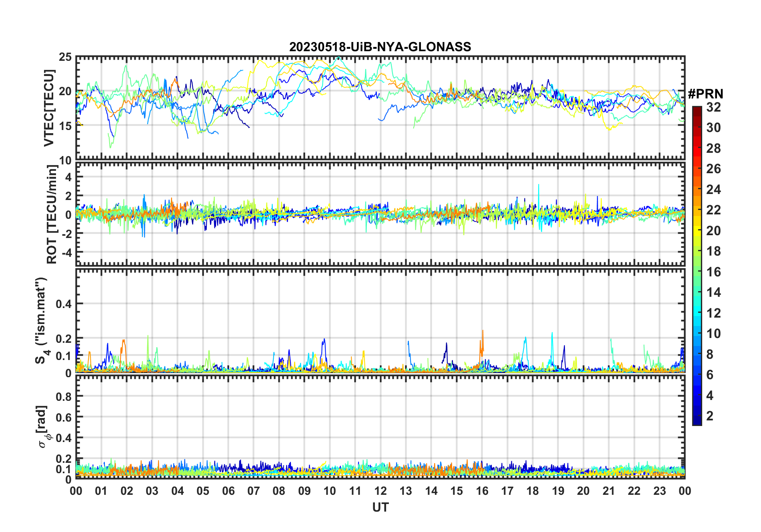The width and height of the screenshot is (761, 532).
Task: Click colorbar tick label 8
Action: (710, 354)
